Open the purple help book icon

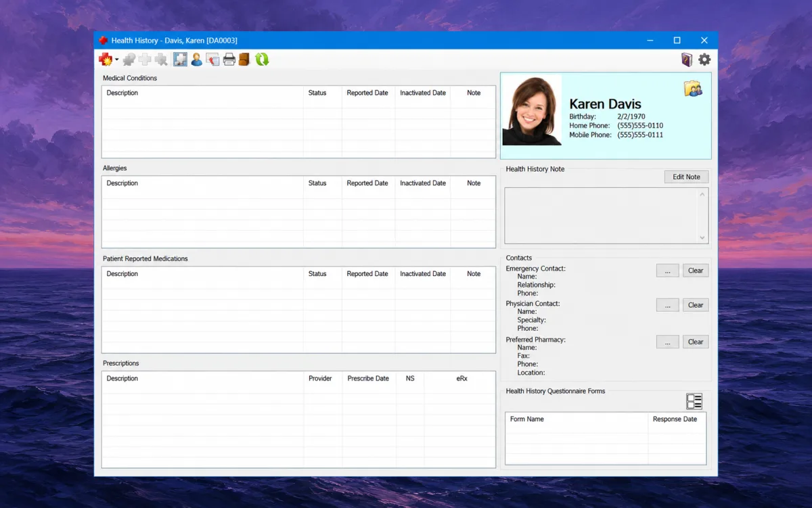pyautogui.click(x=687, y=60)
